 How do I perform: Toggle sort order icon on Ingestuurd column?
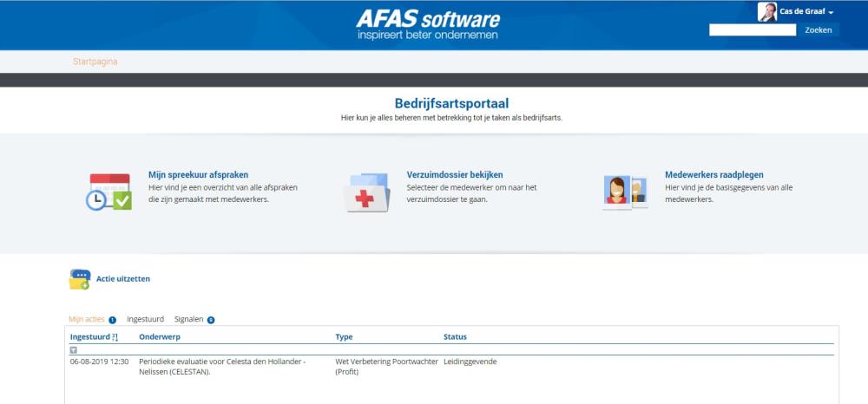(115, 337)
